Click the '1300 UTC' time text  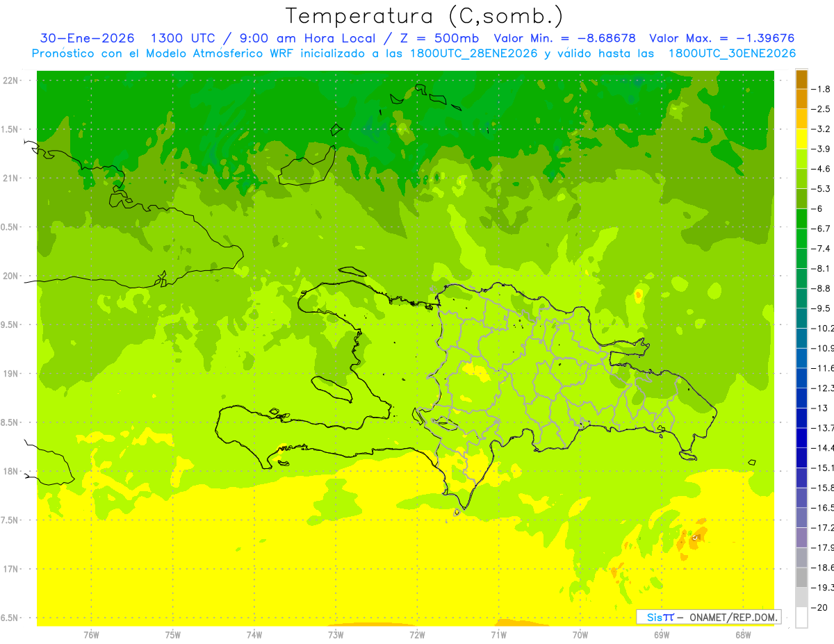point(183,38)
